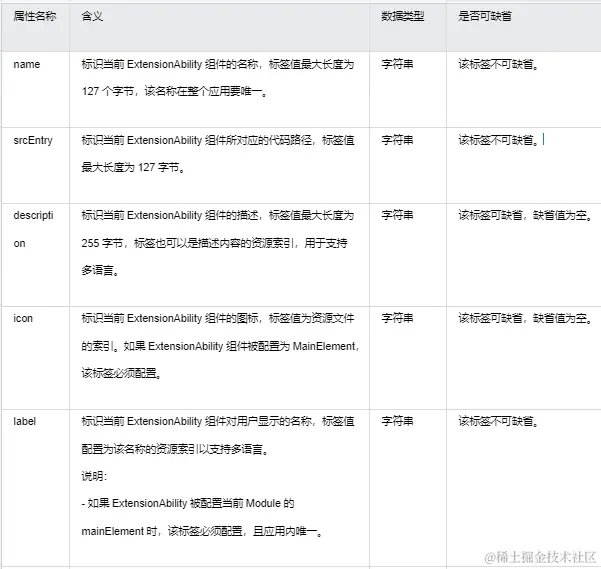Click '字符串' data type in description row
Viewport: 601px width, 569px height.
point(397,215)
